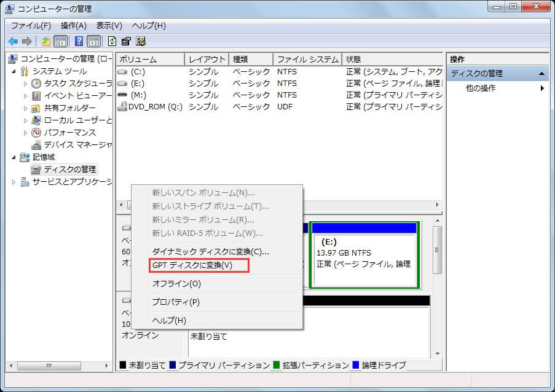Click the Refresh toolbar icon
The height and width of the screenshot is (392, 555).
click(x=112, y=41)
